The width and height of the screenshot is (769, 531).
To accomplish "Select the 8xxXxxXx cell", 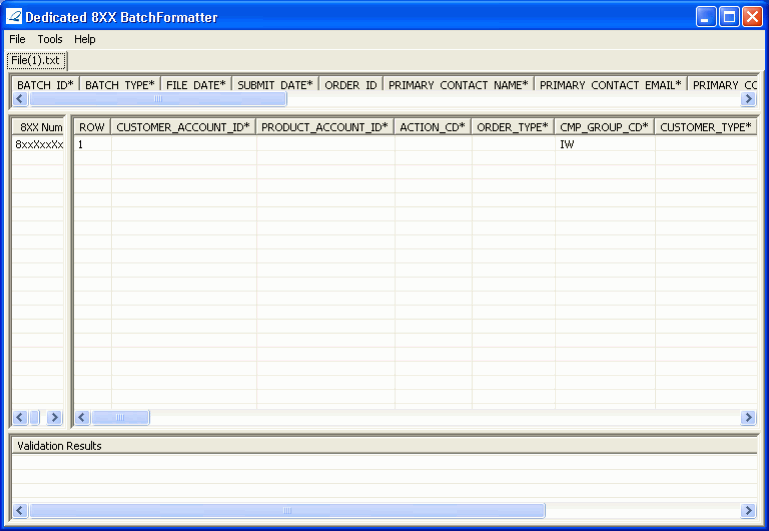I will [x=38, y=144].
